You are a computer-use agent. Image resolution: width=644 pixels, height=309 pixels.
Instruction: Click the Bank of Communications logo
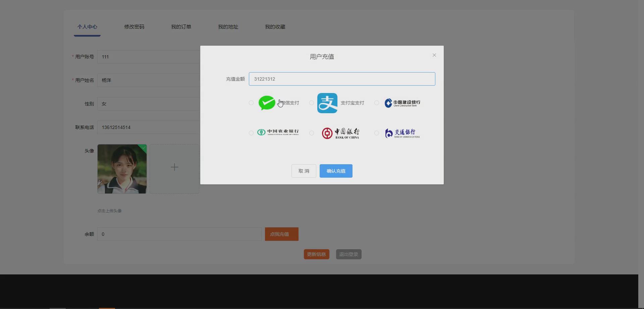[401, 133]
